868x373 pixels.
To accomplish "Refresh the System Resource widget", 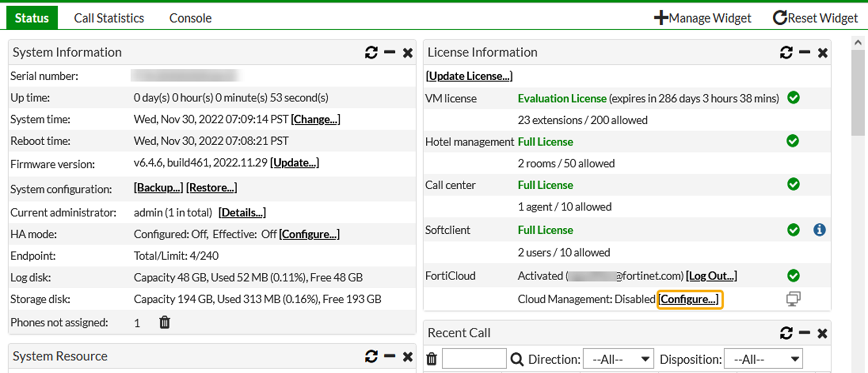I will coord(371,356).
